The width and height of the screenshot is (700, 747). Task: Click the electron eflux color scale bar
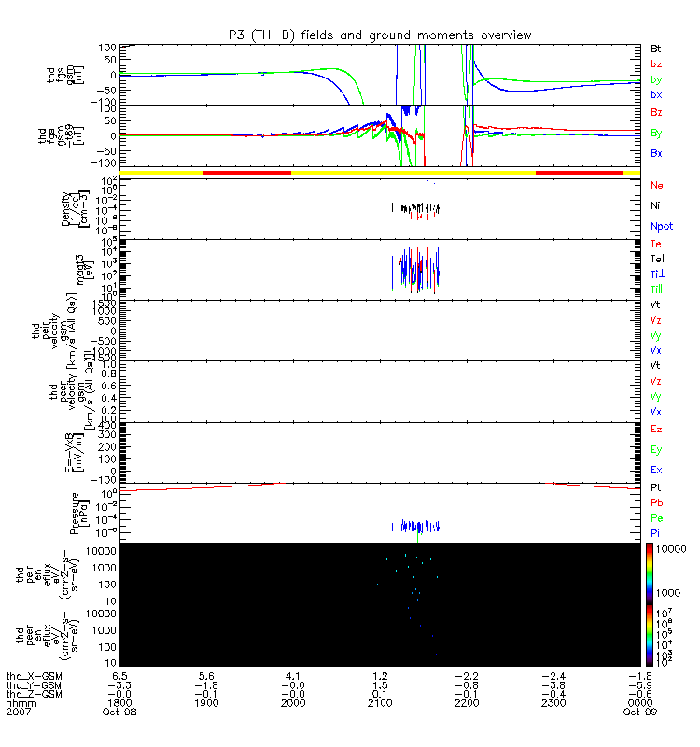tap(650, 636)
